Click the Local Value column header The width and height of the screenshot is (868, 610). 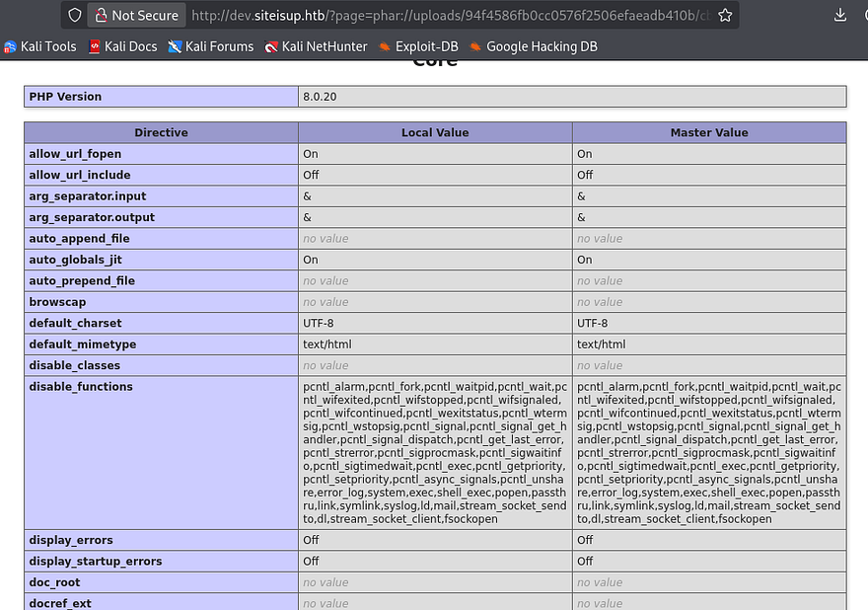[435, 132]
